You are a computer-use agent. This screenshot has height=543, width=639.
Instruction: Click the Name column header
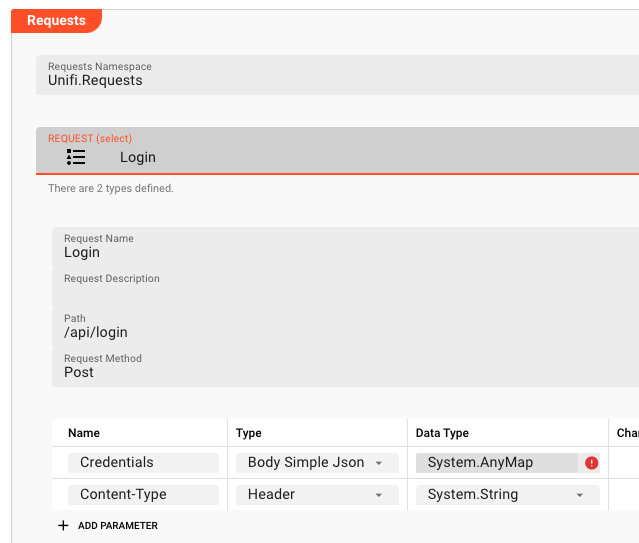coord(84,433)
